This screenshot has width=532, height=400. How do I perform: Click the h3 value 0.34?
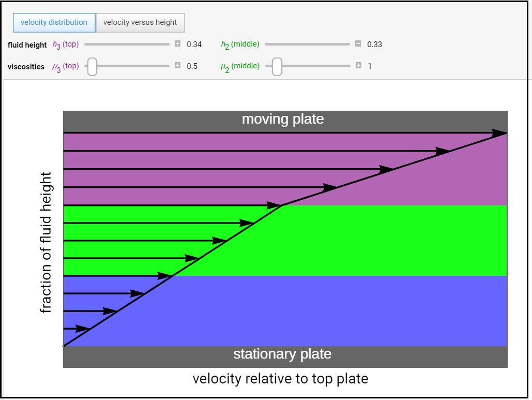tap(194, 45)
